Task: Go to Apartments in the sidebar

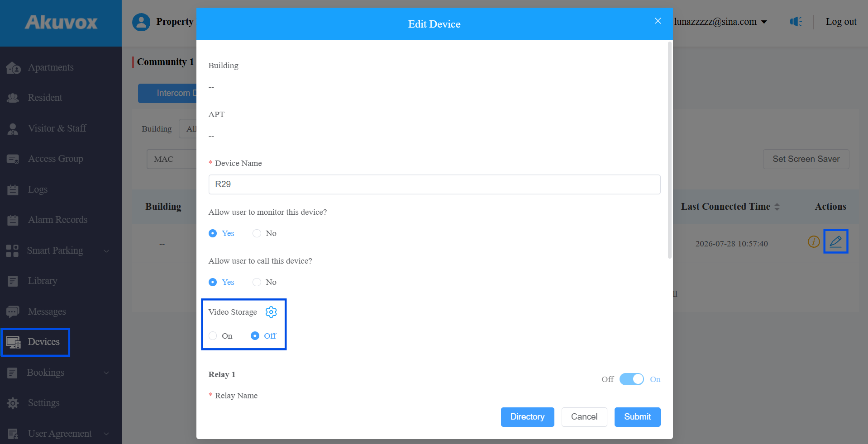Action: [51, 67]
